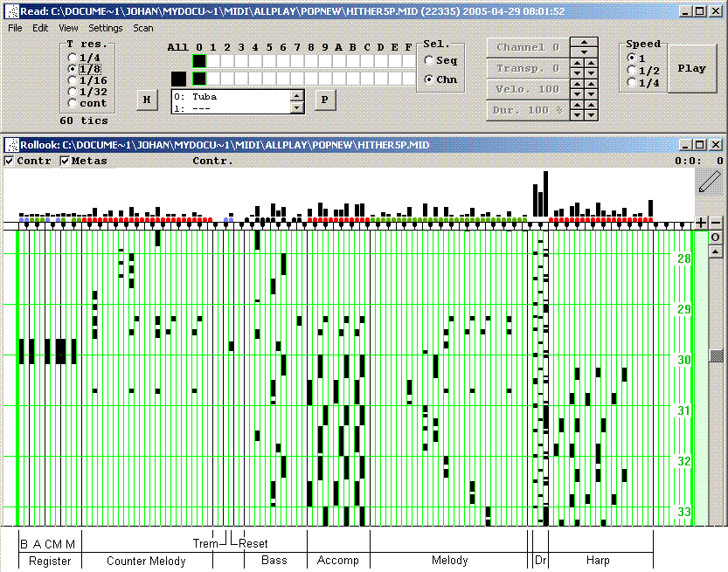Select the pencil edit tool in Rollook
Image resolution: width=728 pixels, height=572 pixels.
point(710,182)
